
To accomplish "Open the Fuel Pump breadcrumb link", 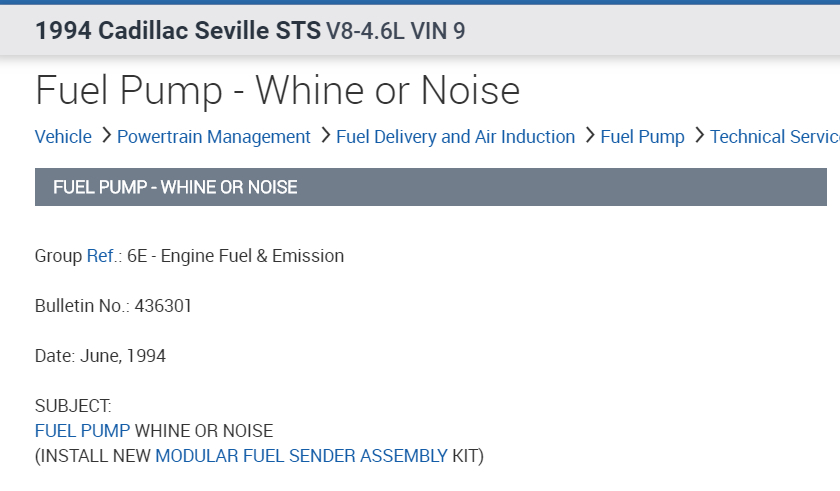I will pyautogui.click(x=642, y=137).
